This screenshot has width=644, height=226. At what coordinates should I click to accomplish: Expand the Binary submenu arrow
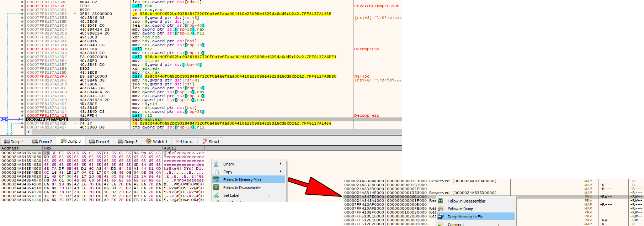point(280,164)
